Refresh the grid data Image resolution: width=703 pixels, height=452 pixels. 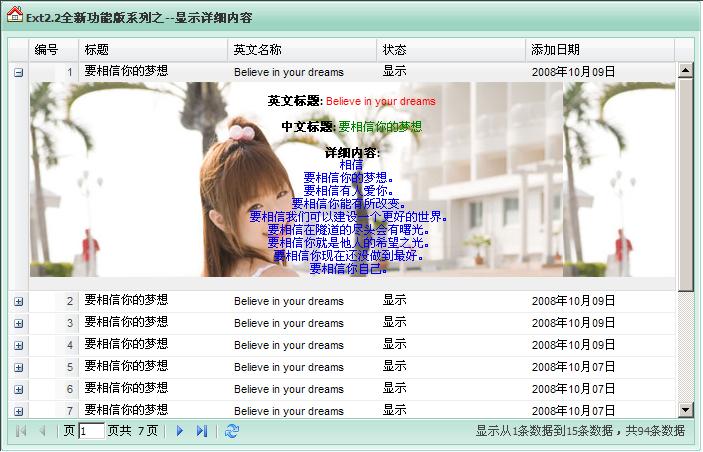[232, 431]
